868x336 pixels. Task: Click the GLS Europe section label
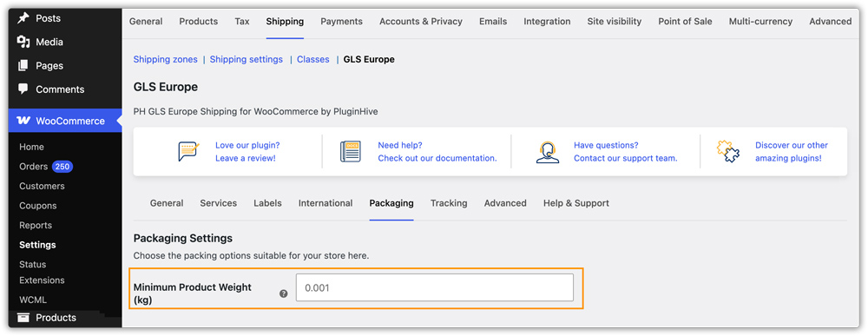point(369,59)
